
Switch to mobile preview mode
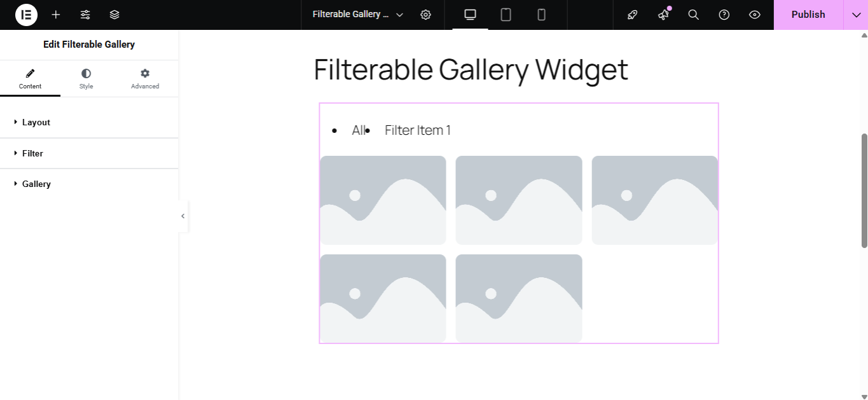click(x=542, y=15)
